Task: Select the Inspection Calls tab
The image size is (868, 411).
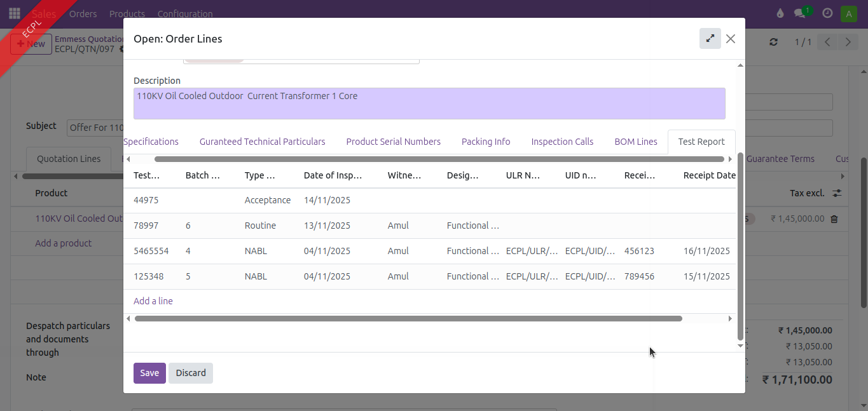Action: click(x=562, y=142)
